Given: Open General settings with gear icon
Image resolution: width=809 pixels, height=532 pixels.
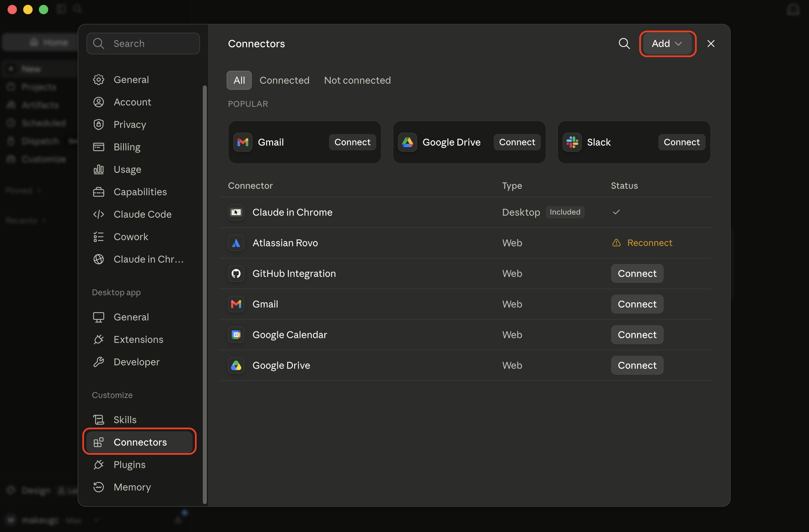Looking at the screenshot, I should click(x=139, y=80).
